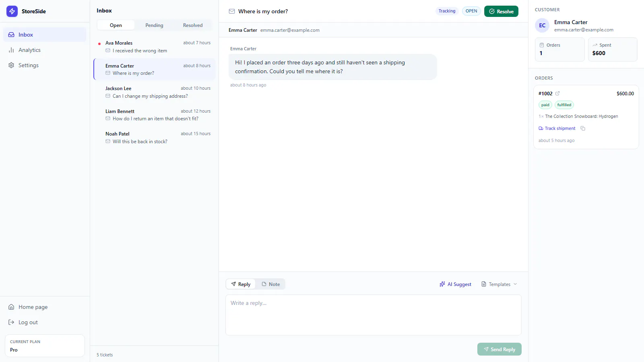This screenshot has height=362, width=644.
Task: Expand the Templates dropdown
Action: coord(499,284)
